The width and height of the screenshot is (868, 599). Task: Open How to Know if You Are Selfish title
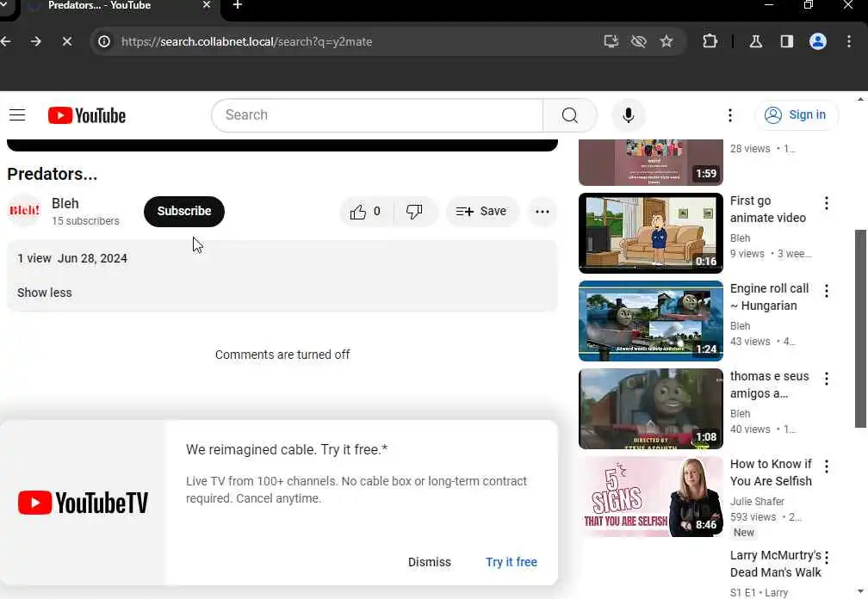tap(772, 472)
